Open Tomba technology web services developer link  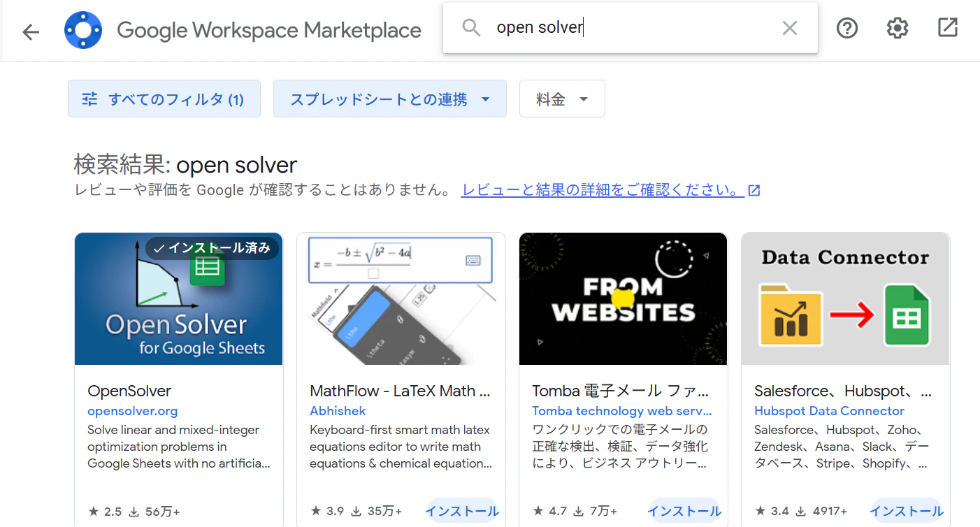(622, 411)
